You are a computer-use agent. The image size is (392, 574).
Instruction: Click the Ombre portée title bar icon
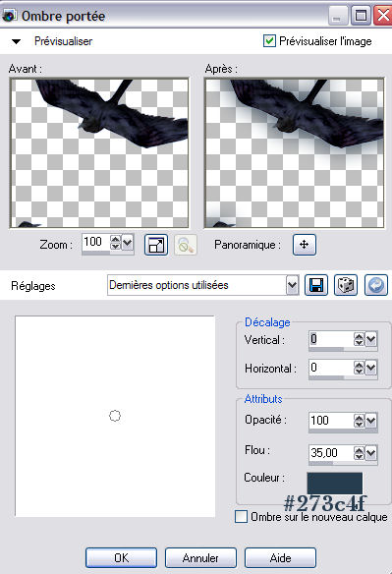(9, 16)
